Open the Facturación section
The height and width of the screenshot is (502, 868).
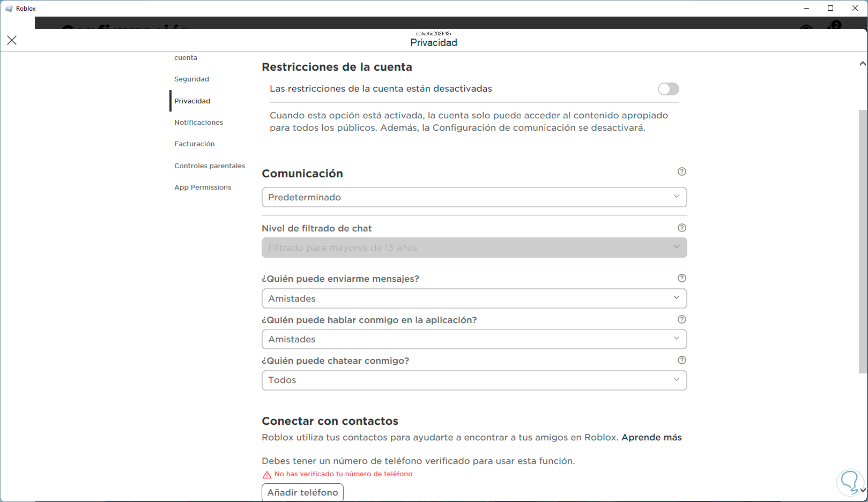pos(194,144)
